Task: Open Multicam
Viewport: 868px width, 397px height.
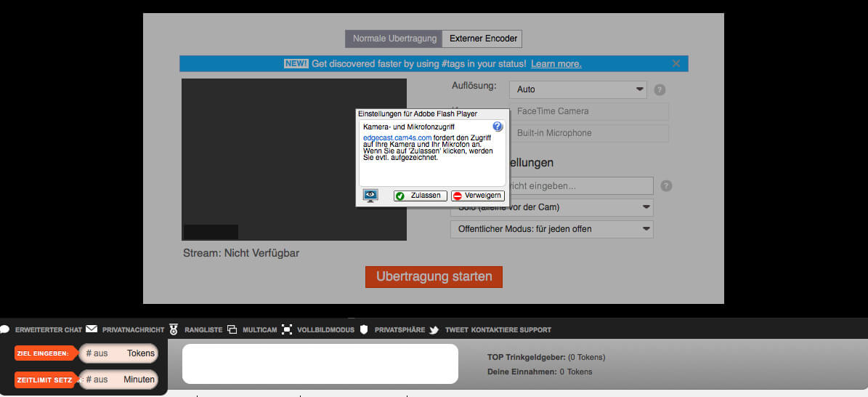Action: [x=259, y=330]
